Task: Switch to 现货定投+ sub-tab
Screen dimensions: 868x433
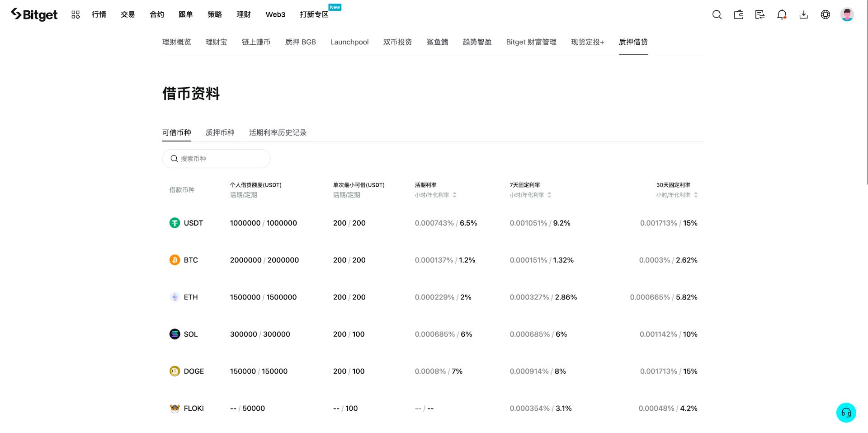Action: 588,42
